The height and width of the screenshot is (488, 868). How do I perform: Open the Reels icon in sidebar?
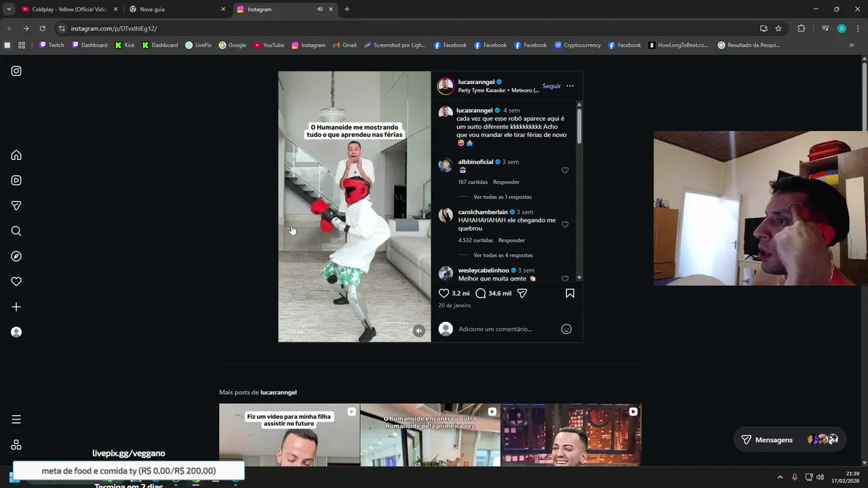pos(16,180)
